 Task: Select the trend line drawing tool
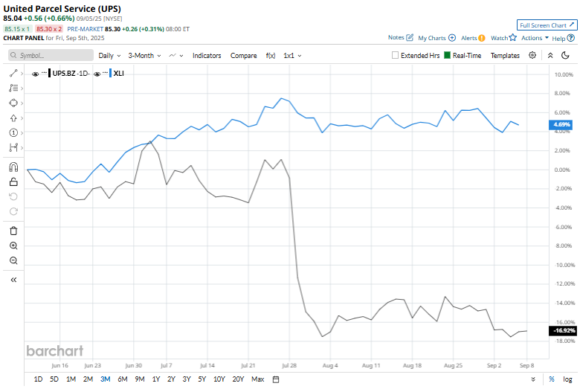tap(13, 74)
